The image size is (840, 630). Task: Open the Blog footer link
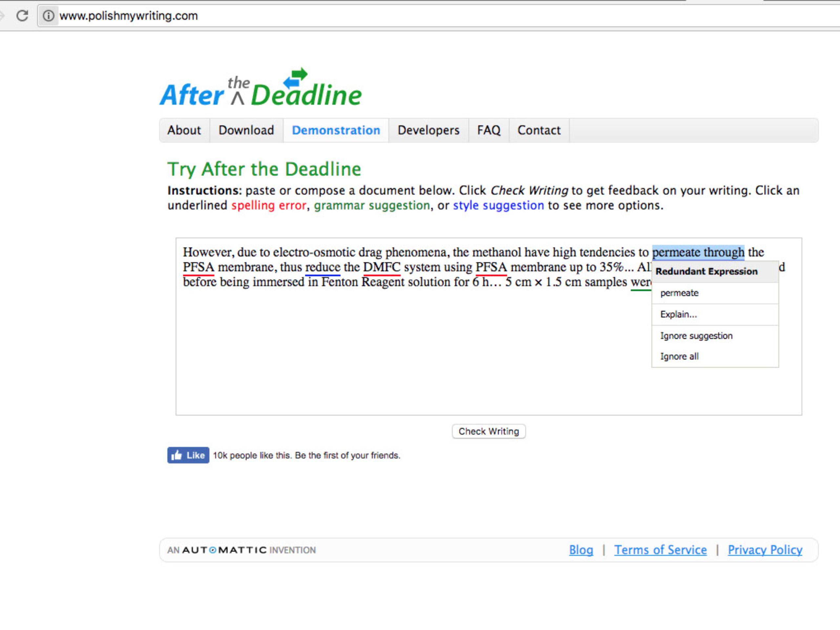click(581, 550)
